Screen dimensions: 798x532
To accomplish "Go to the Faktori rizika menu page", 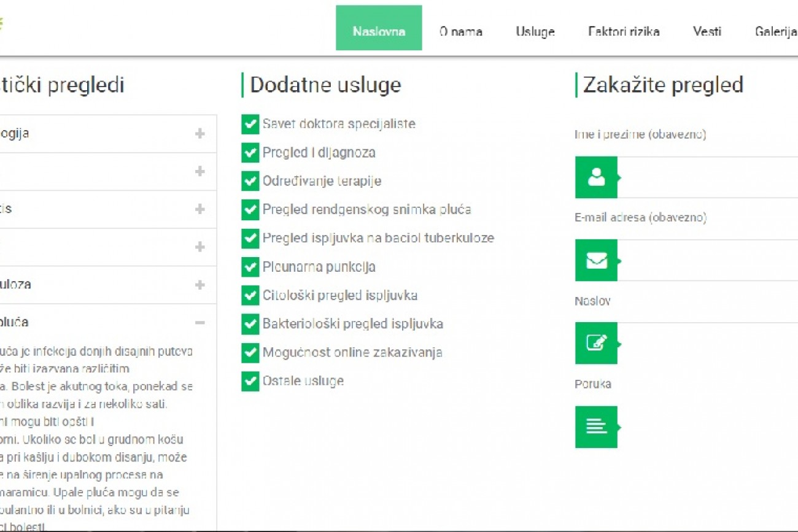I will (624, 32).
